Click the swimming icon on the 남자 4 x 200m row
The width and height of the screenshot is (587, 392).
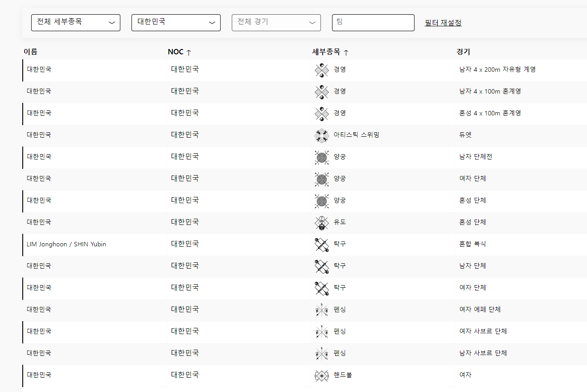(x=321, y=69)
